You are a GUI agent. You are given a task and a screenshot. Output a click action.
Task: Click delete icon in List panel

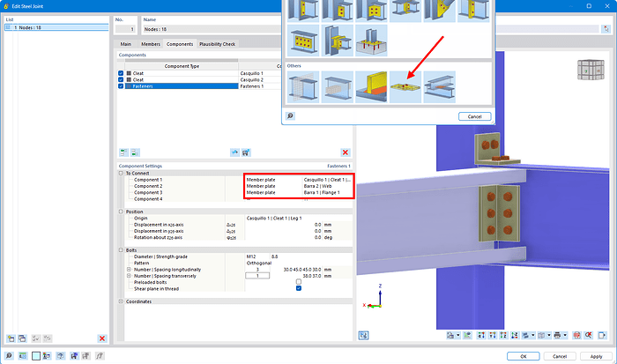pos(102,338)
